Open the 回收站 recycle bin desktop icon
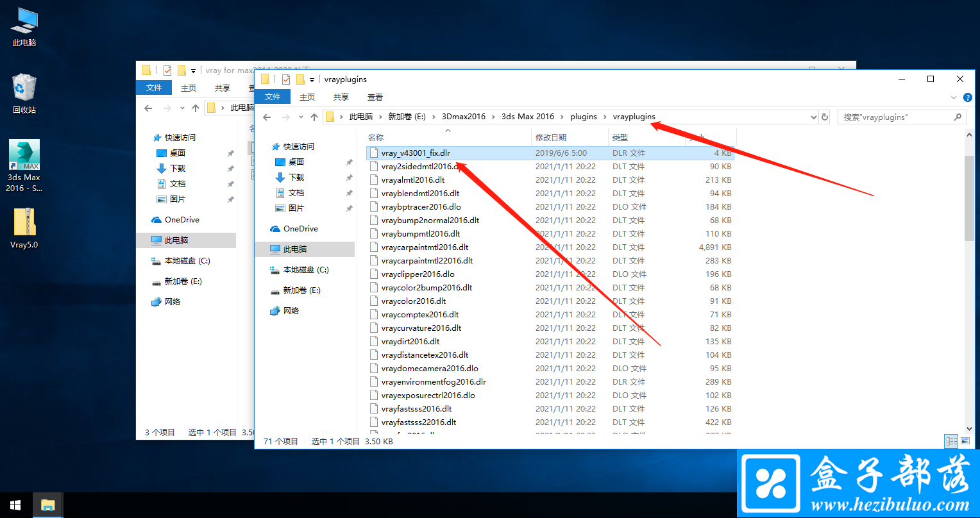This screenshot has height=518, width=980. 24,94
